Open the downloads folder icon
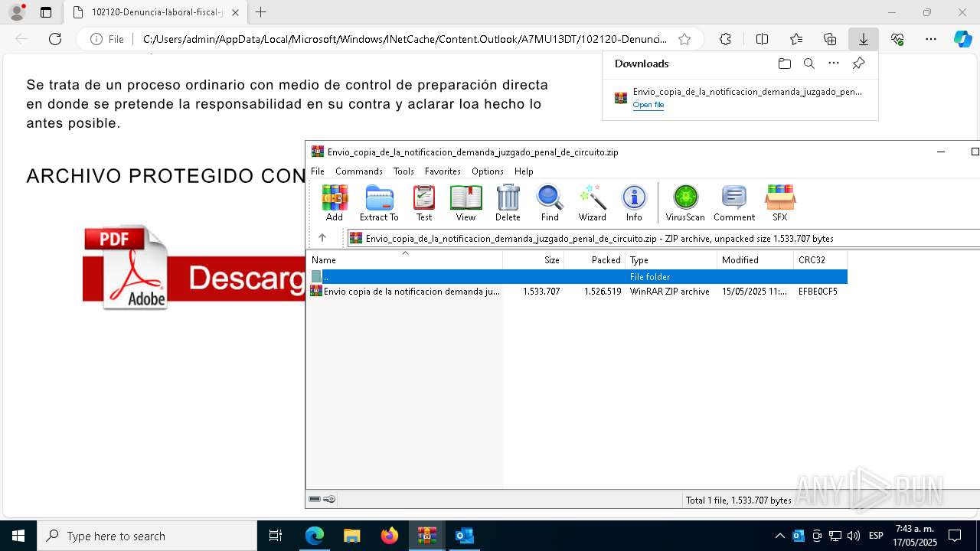Viewport: 980px width, 551px height. (784, 64)
